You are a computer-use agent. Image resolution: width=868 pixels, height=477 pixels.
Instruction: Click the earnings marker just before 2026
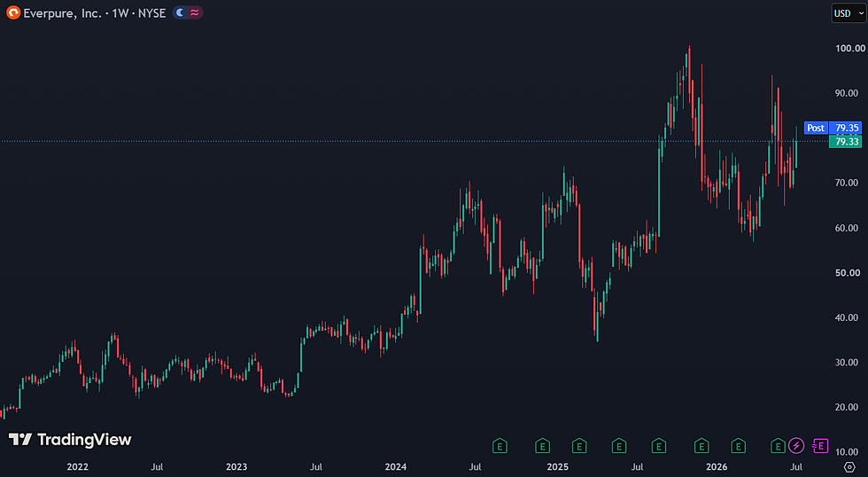tap(701, 445)
